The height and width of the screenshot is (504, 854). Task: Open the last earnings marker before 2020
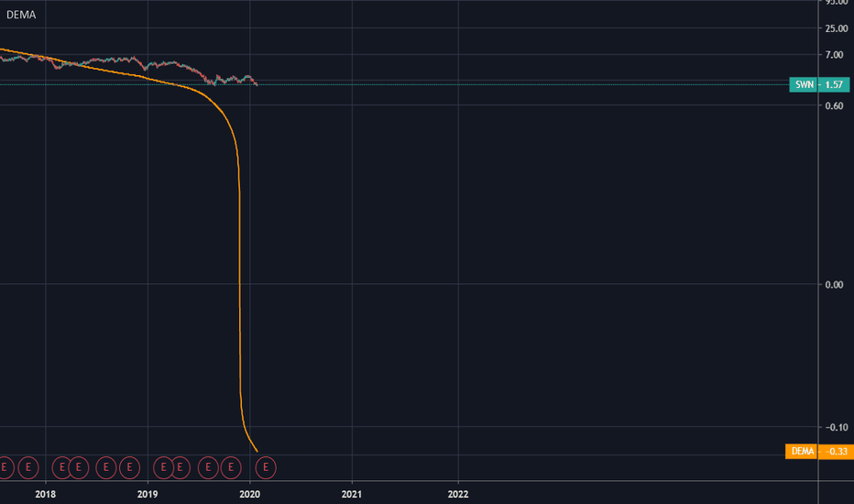click(231, 467)
